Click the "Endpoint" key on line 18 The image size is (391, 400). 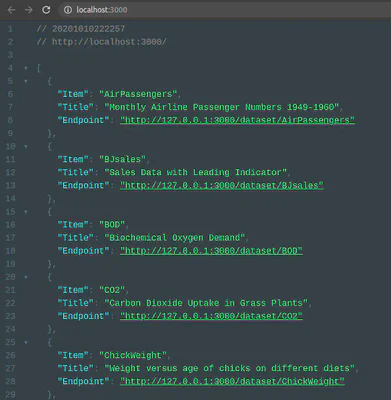pos(83,251)
